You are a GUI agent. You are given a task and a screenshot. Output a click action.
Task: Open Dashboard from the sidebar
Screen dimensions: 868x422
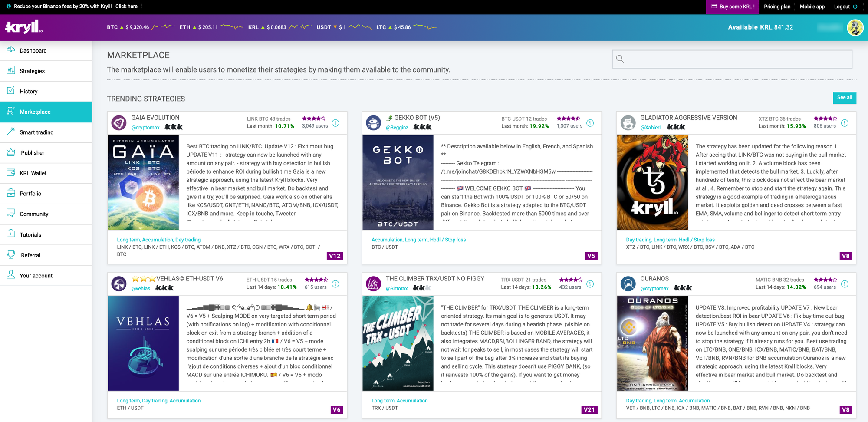pos(46,51)
